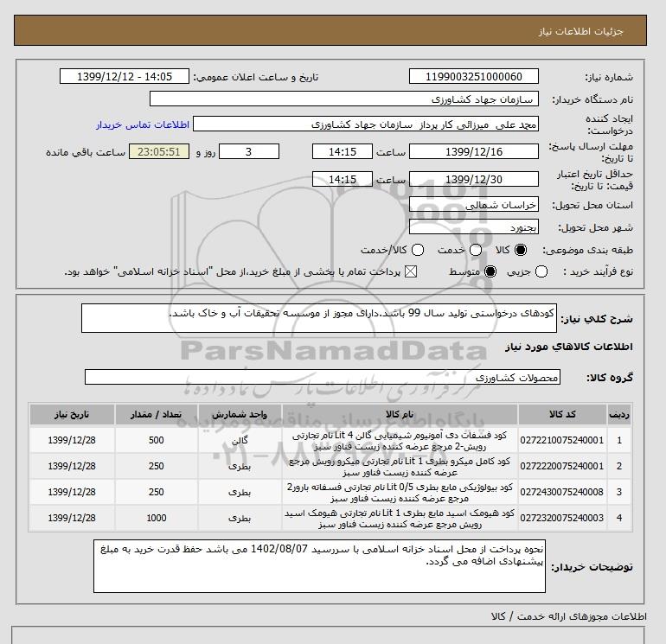Click the واحد شمارش column header
Viewport: 666px width, 644px height.
coord(240,414)
